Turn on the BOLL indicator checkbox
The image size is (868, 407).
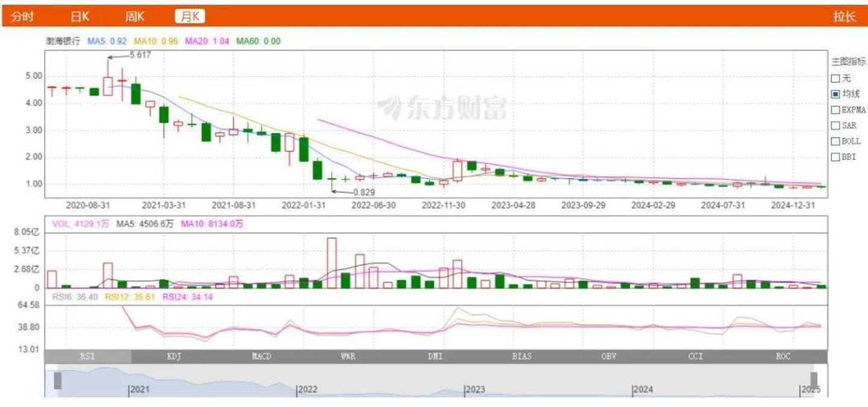pos(835,141)
